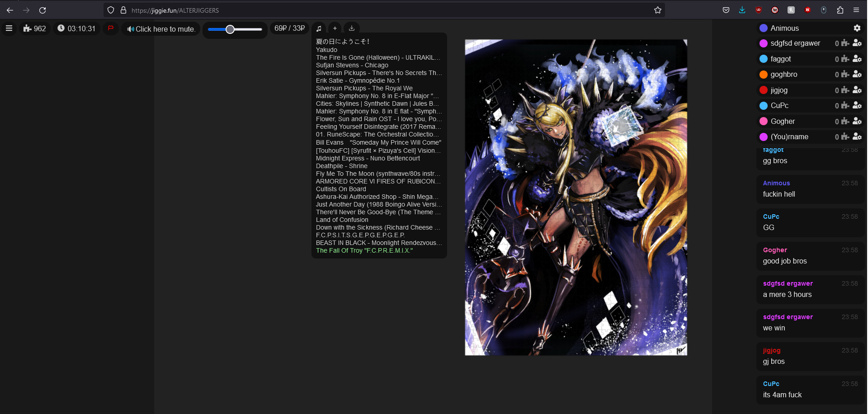Bookmark this page with the star icon
The width and height of the screenshot is (868, 414).
click(x=658, y=10)
